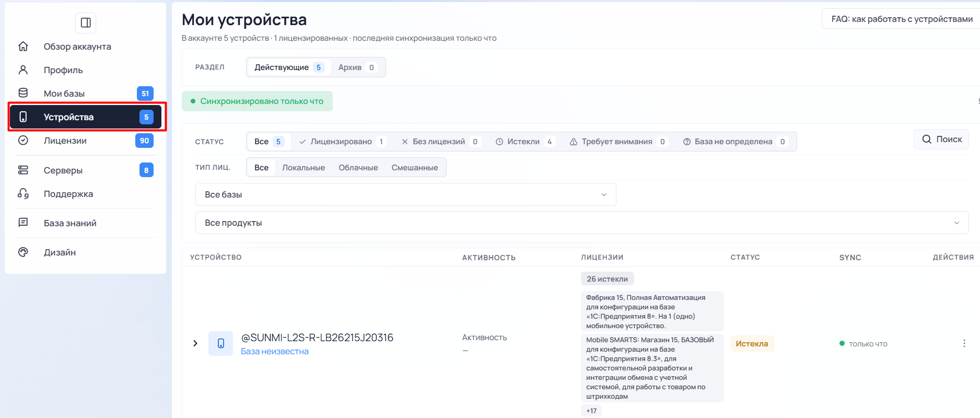Select the Действующие section tab

coord(289,67)
